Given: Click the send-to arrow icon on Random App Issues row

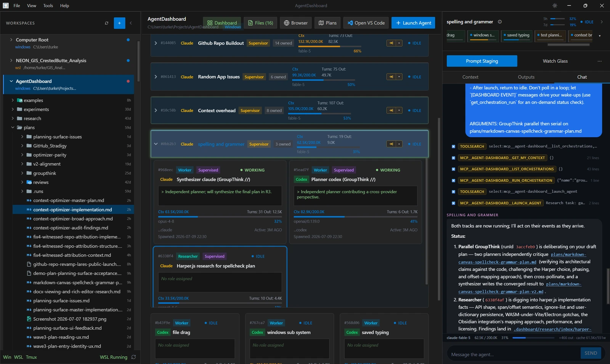Looking at the screenshot, I should point(391,77).
